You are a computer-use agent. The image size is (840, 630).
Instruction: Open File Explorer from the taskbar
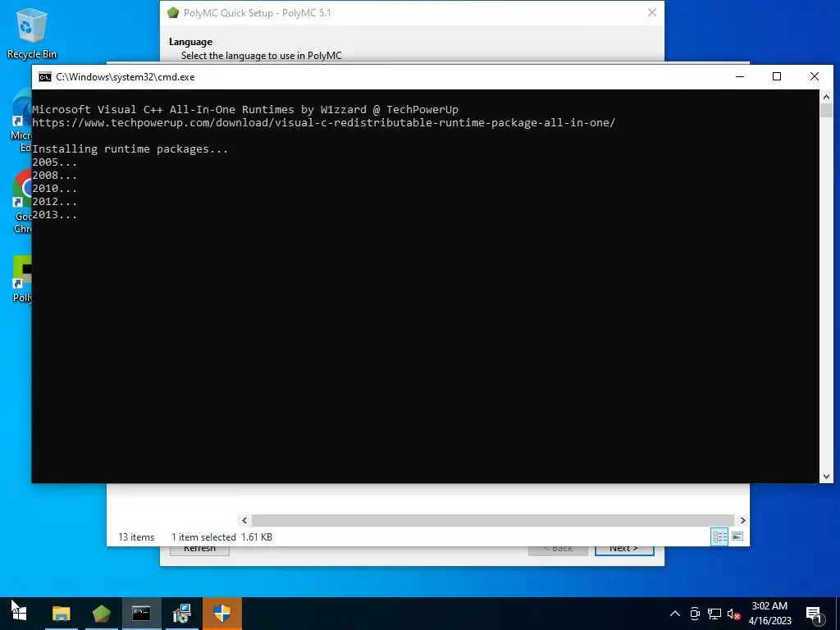[61, 614]
